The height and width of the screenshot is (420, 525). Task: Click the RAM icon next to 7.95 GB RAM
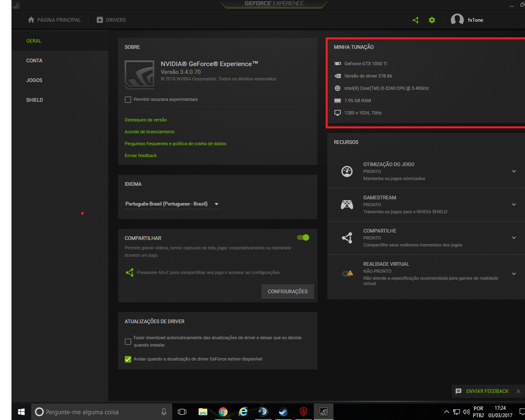pos(338,100)
